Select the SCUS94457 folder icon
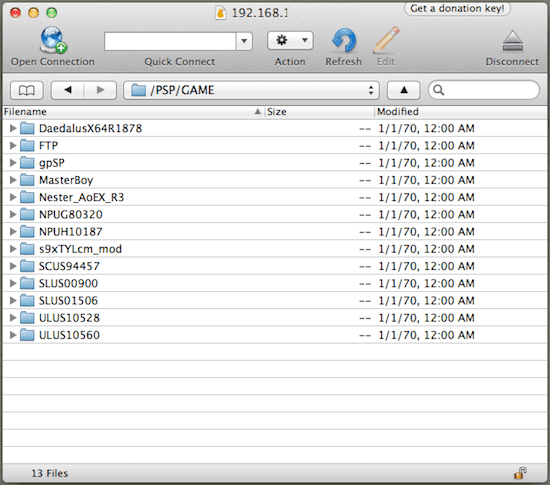Screen dimensions: 550x485 27,266
